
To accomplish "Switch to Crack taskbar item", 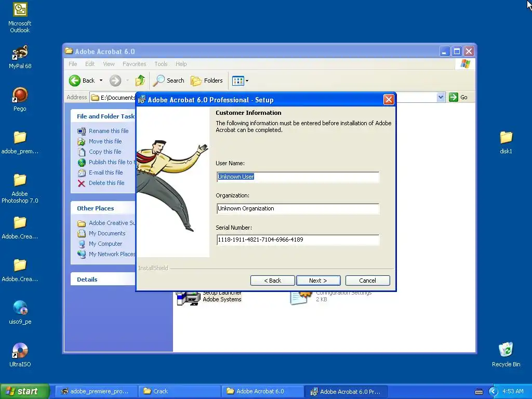I will (180, 391).
